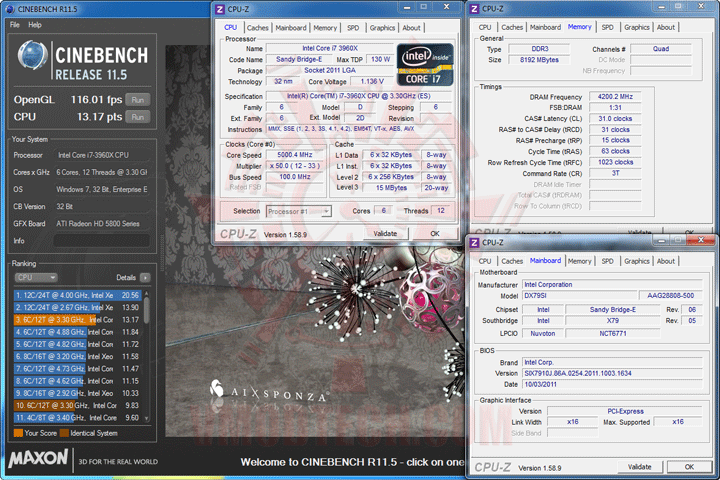Image resolution: width=720 pixels, height=480 pixels.
Task: Open the File menu in Cinebench
Action: coord(15,25)
